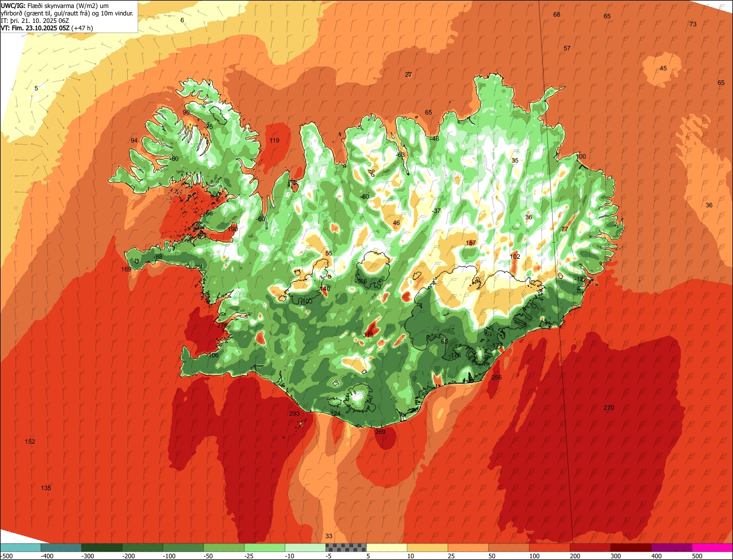The image size is (733, 560).
Task: Click the -500 label on the color scale
Action: tap(6, 556)
